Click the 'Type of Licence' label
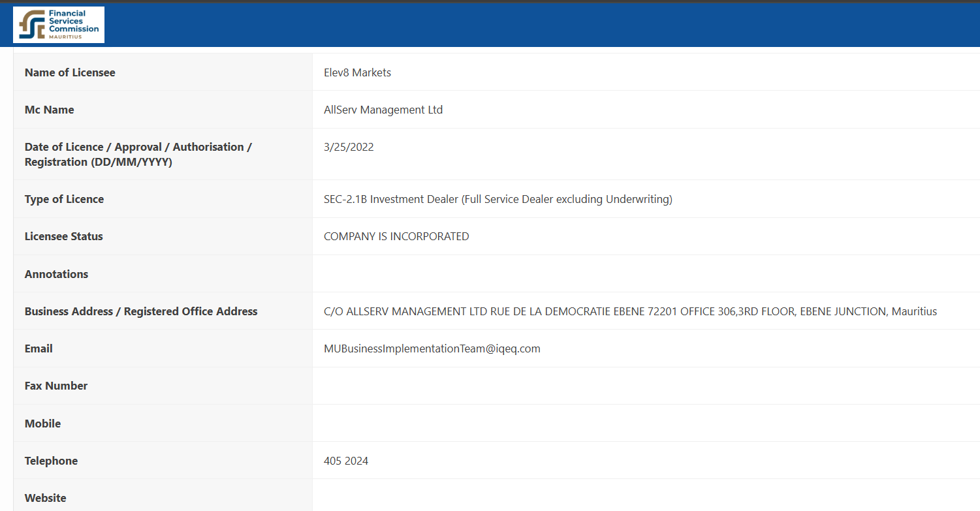This screenshot has width=980, height=511. pyautogui.click(x=64, y=199)
